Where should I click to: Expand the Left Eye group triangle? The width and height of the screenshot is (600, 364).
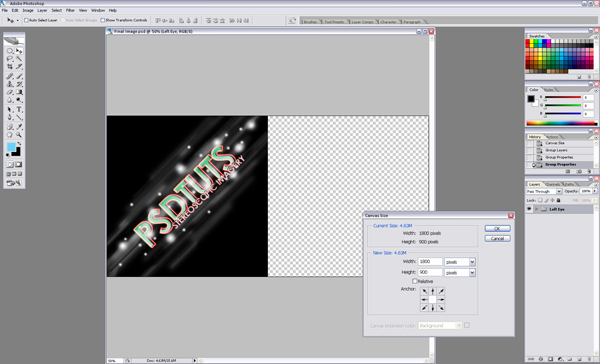(536, 209)
